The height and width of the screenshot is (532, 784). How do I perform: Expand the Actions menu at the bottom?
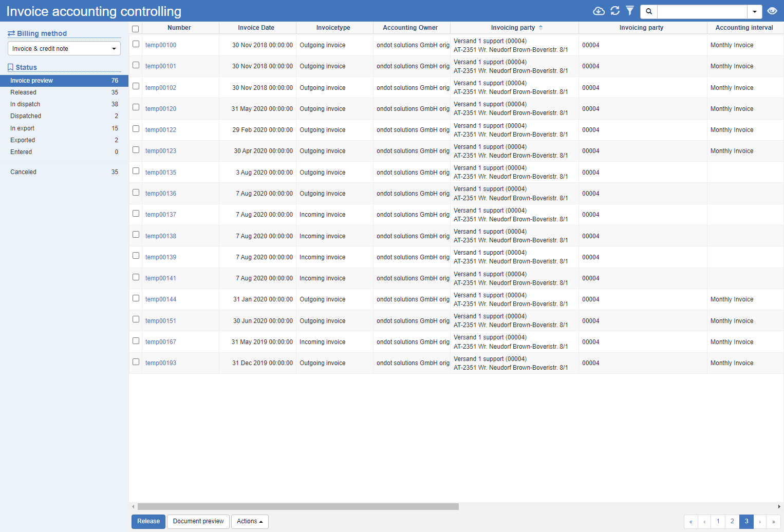pos(250,521)
